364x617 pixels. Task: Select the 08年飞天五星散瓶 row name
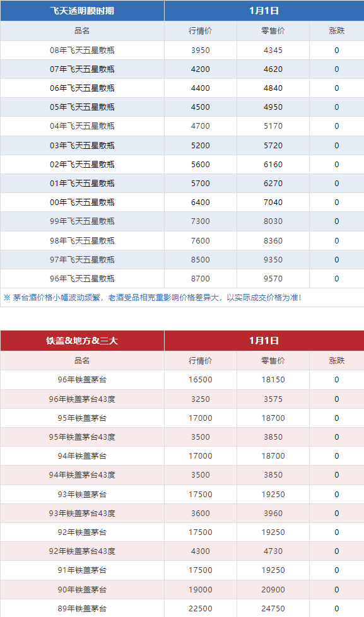(82, 50)
